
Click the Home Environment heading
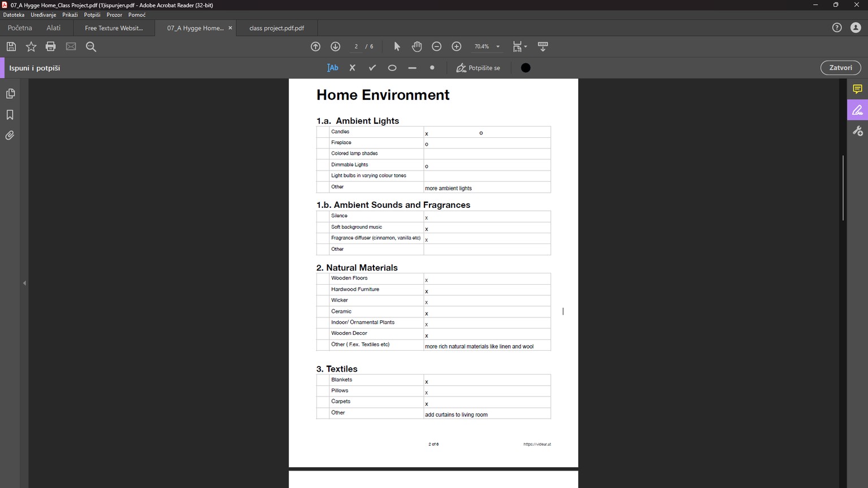(383, 95)
